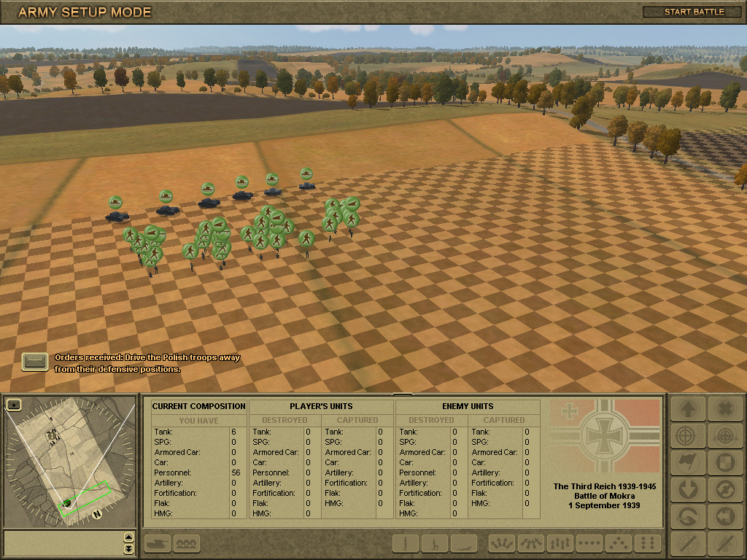
Task: Click the X cancel command button
Action: 725,409
